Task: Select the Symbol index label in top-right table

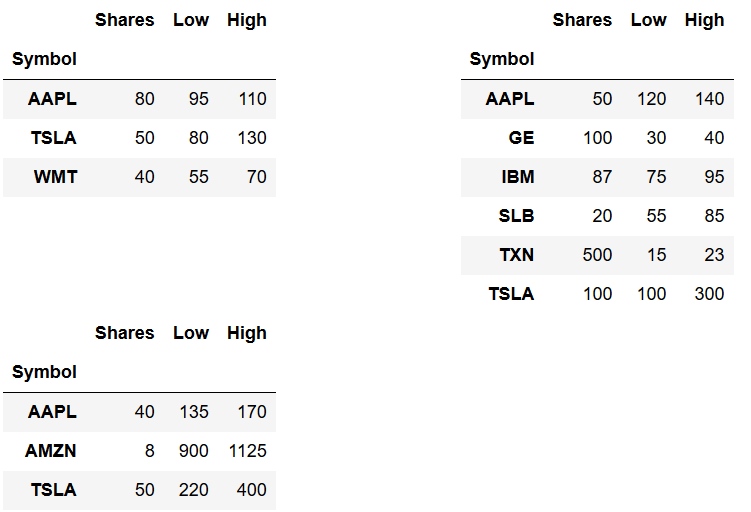Action: tap(501, 59)
